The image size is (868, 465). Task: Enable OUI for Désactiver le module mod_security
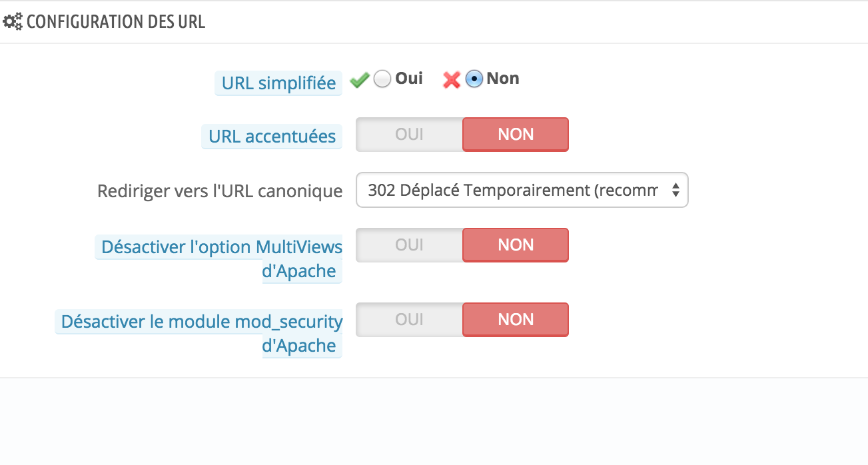409,320
